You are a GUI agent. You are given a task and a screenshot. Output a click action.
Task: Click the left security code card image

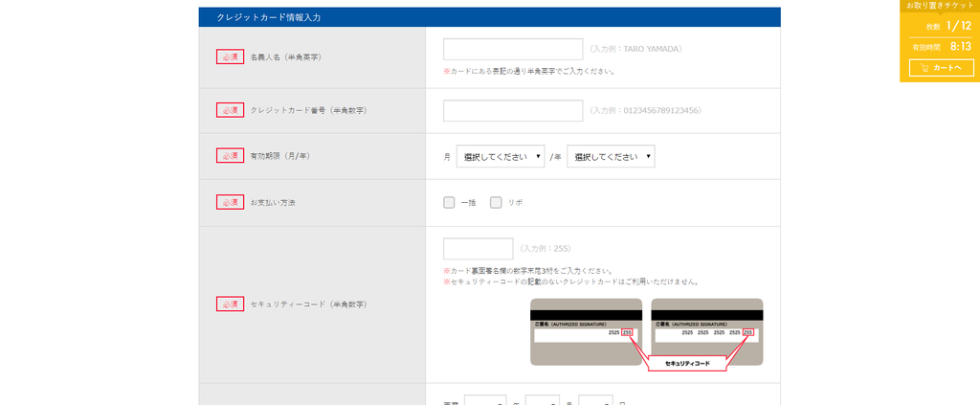587,332
